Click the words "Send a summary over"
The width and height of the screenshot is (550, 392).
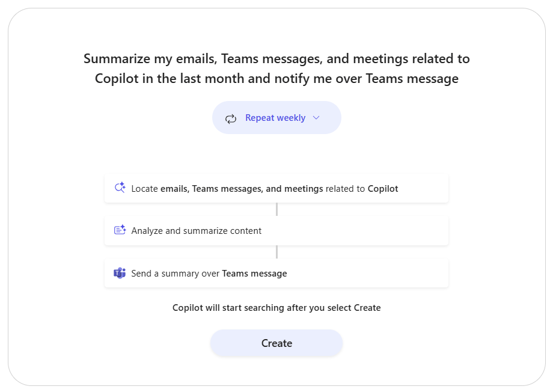tap(176, 274)
